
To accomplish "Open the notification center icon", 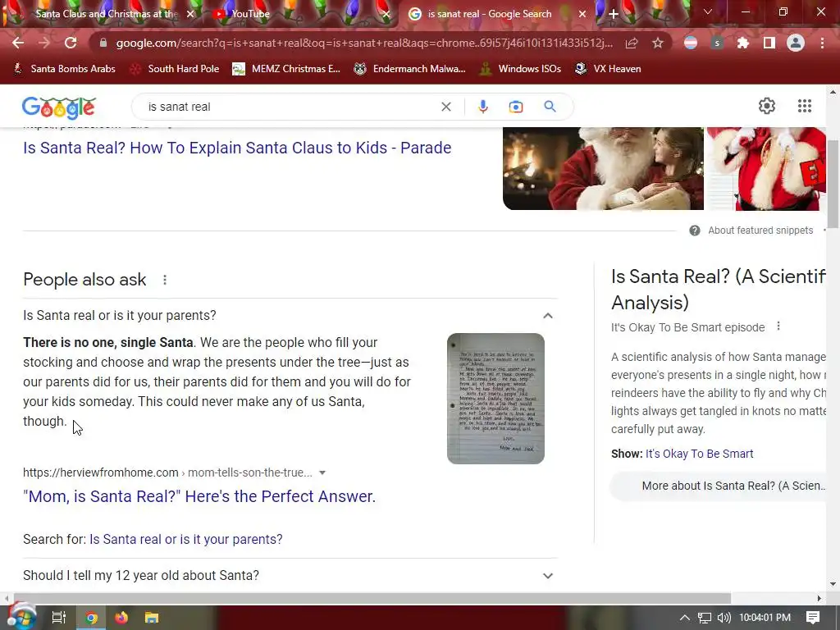I will click(813, 617).
